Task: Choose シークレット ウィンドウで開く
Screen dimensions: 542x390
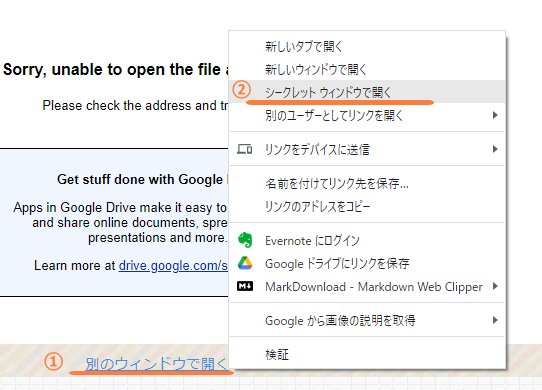Action: tap(367, 92)
